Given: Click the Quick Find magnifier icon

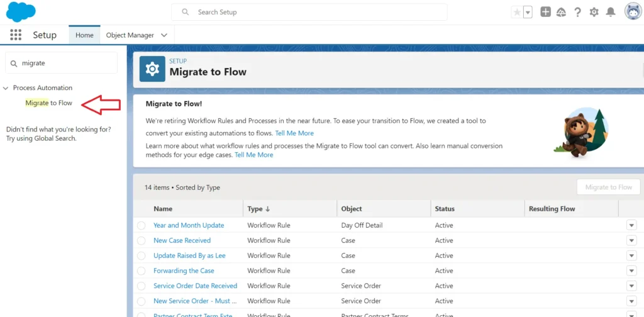Looking at the screenshot, I should [x=14, y=64].
